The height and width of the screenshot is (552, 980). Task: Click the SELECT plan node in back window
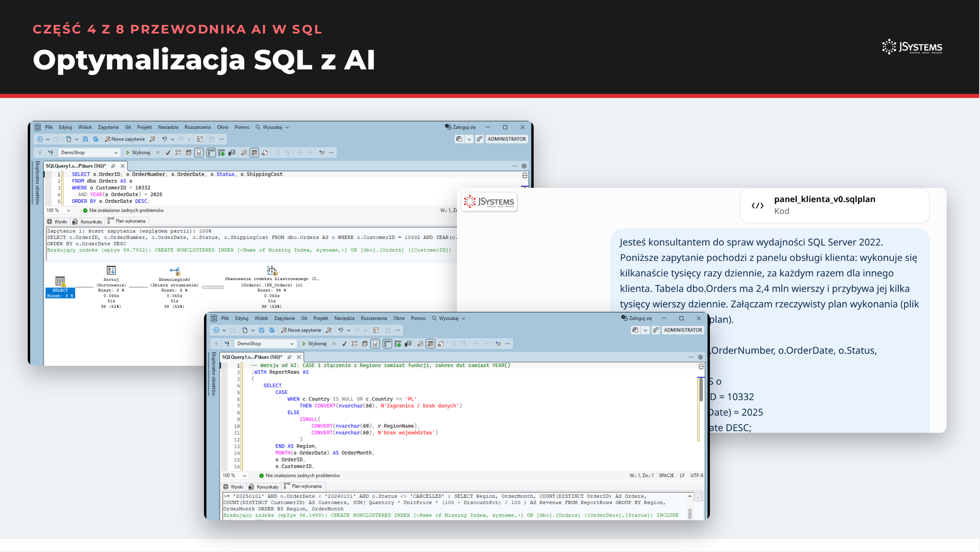(60, 287)
